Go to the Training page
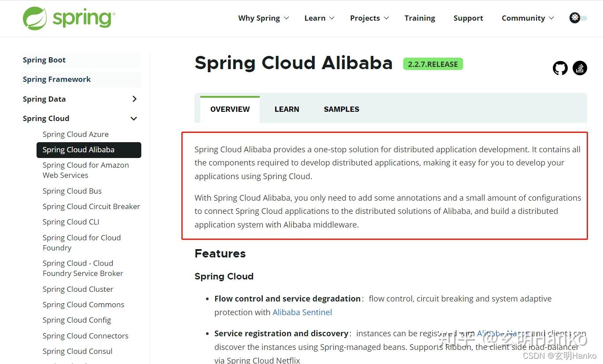The width and height of the screenshot is (603, 364). 419,18
